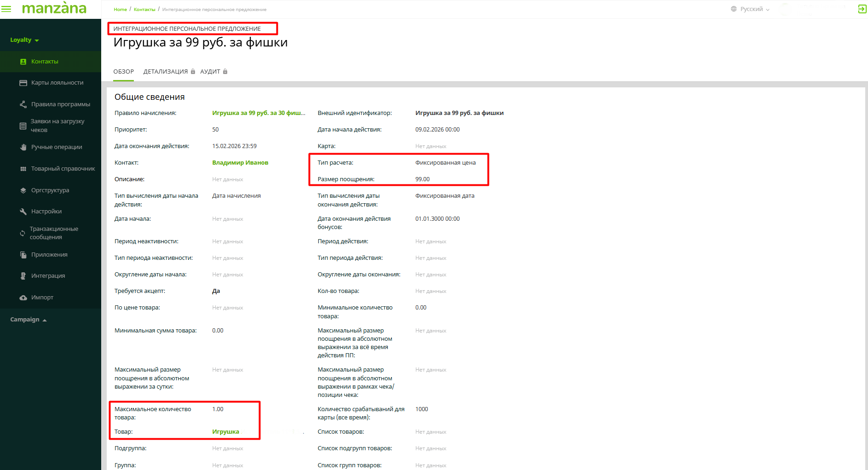Collapse the Loyalty menu section
This screenshot has height=470, width=868.
point(24,40)
